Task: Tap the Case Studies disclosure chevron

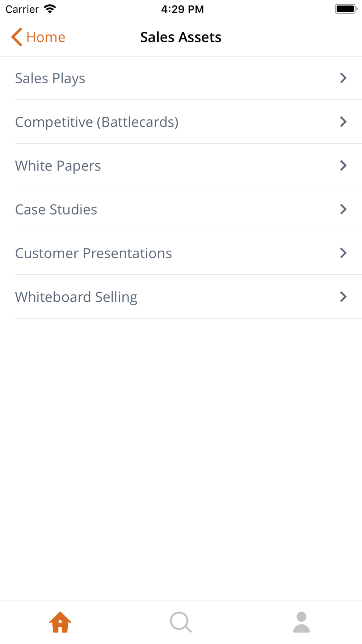Action: coord(343,209)
